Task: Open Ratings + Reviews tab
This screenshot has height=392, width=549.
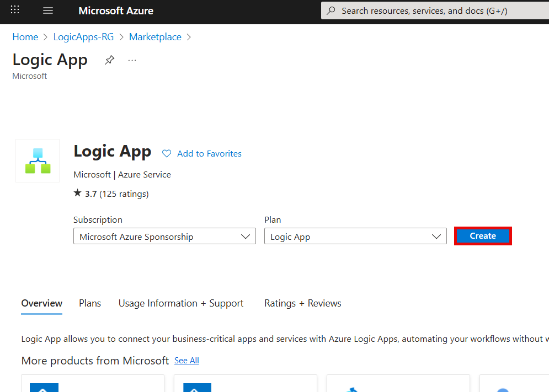Action: coord(302,303)
